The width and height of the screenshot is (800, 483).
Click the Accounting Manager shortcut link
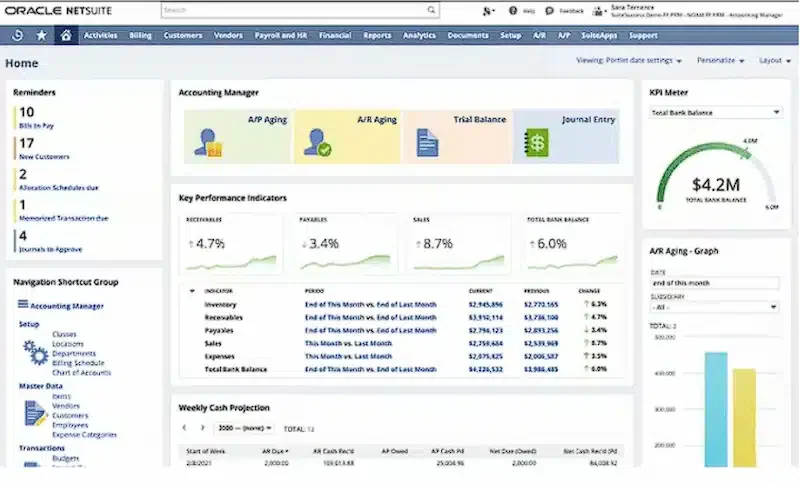click(x=67, y=306)
